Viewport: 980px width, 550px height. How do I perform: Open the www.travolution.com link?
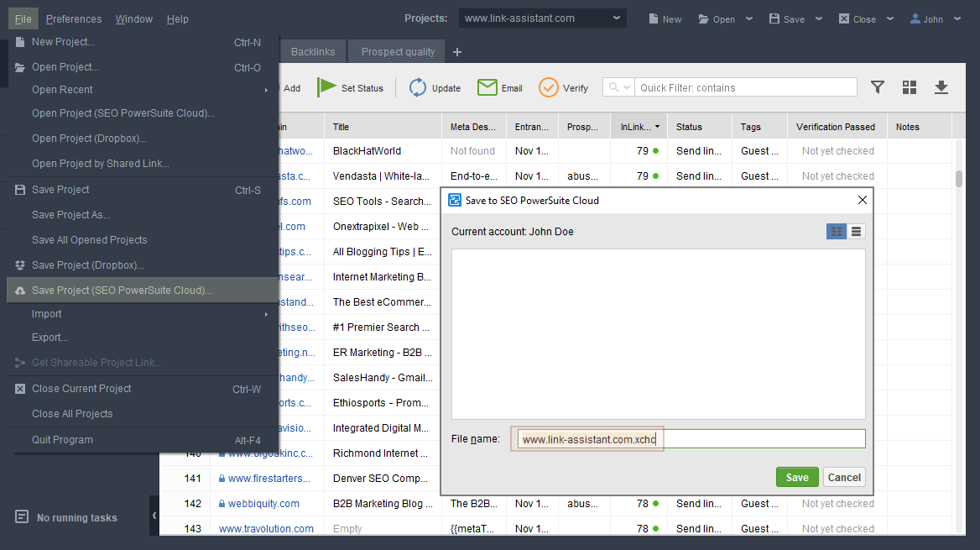(x=266, y=529)
